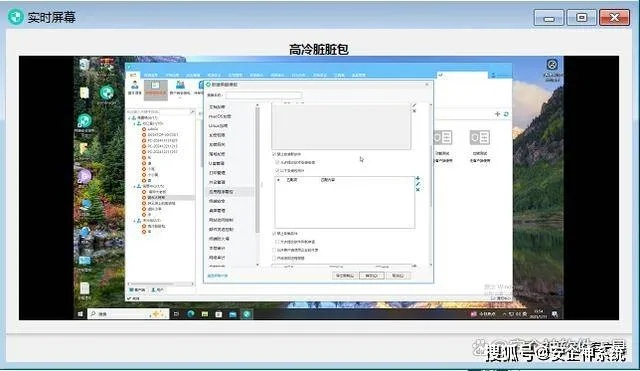The image size is (640, 371).
Task: Select MacOS加密 in the dialog category list
Action: pos(220,116)
